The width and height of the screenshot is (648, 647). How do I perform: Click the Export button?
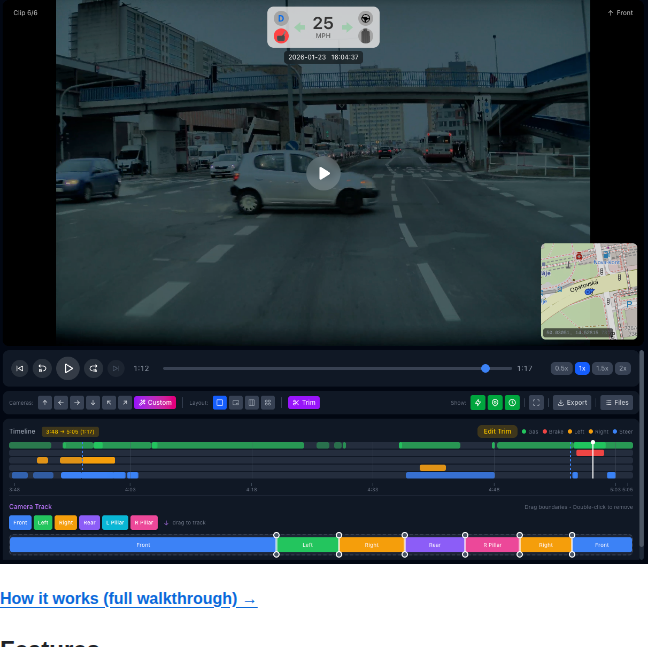point(572,402)
